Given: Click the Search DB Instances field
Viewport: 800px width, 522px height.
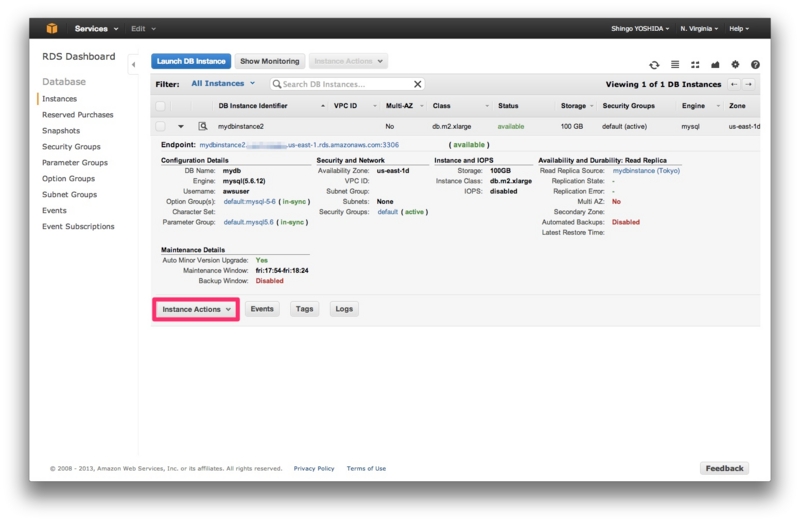Looking at the screenshot, I should tap(347, 84).
